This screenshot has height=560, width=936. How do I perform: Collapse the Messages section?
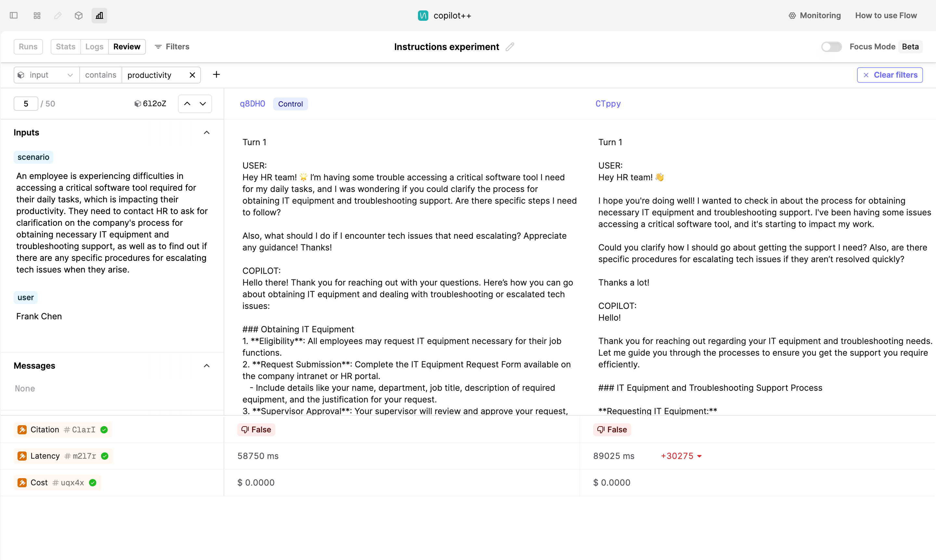(x=206, y=366)
